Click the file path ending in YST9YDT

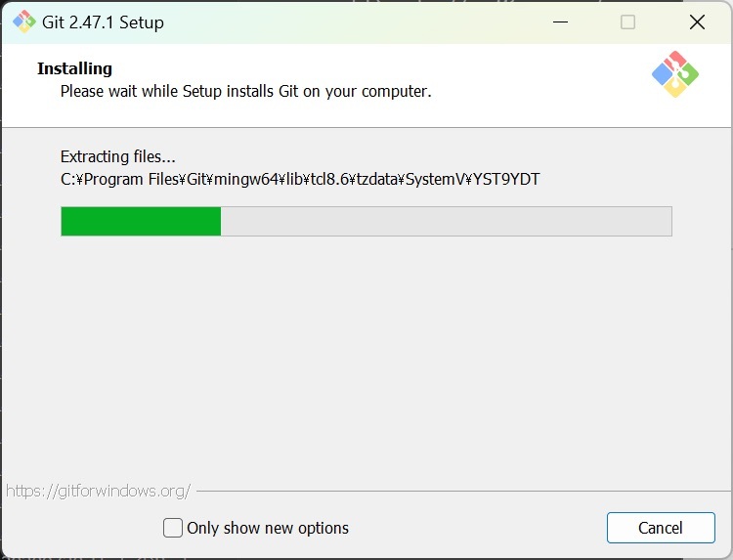tap(300, 179)
